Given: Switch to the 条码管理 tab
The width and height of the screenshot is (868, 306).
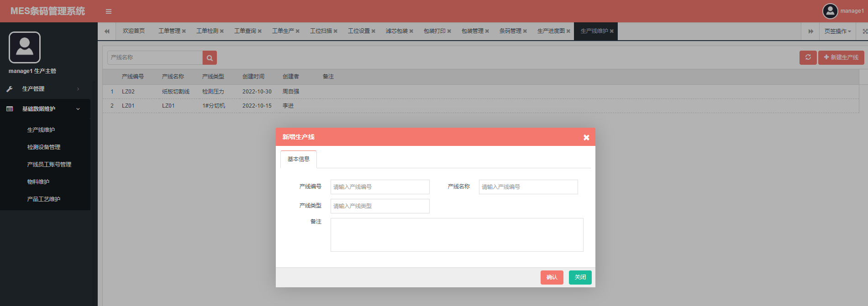Looking at the screenshot, I should click(510, 31).
